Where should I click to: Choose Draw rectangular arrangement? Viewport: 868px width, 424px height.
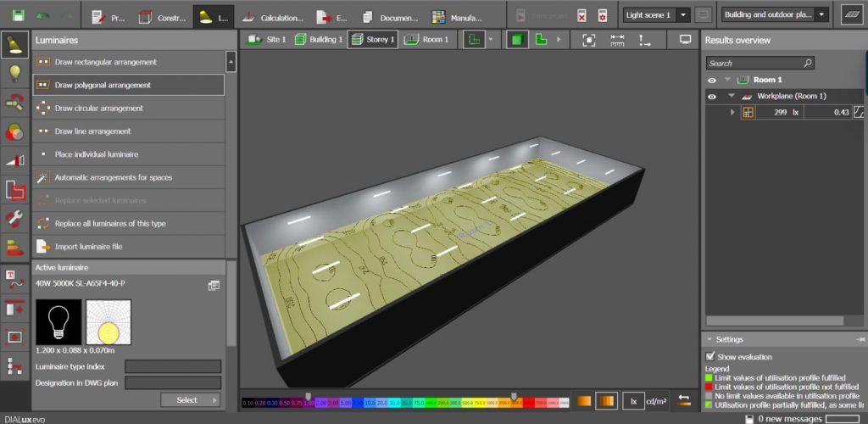click(x=129, y=62)
